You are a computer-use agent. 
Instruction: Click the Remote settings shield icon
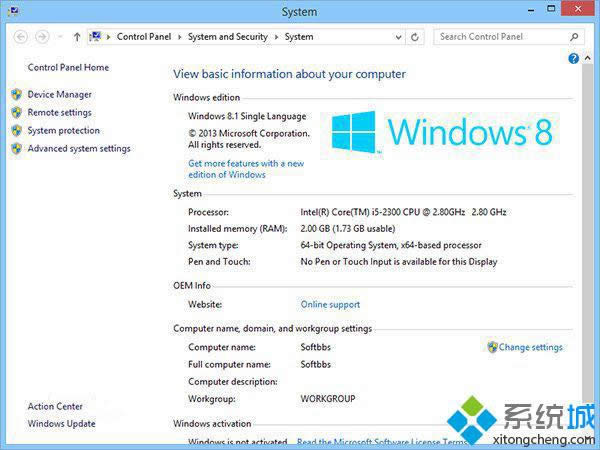pyautogui.click(x=16, y=112)
